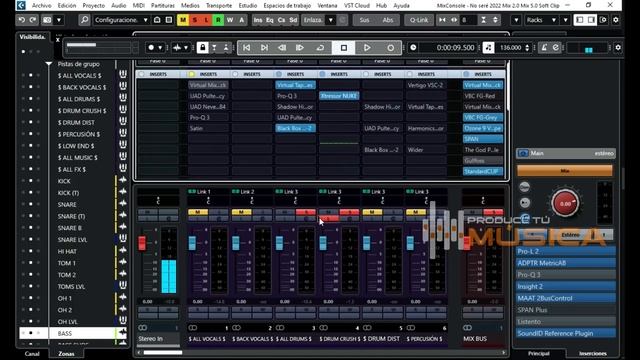Toggle the cycle loop button
This screenshot has height=360, width=640.
click(x=320, y=48)
